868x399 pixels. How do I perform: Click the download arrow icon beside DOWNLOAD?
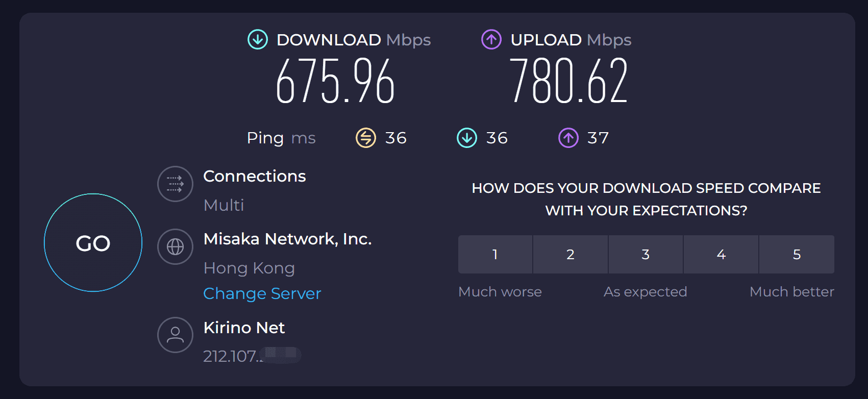(x=258, y=39)
